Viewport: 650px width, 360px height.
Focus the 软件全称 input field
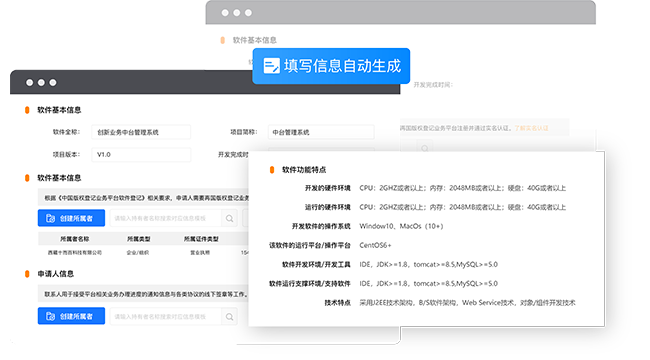tap(141, 132)
